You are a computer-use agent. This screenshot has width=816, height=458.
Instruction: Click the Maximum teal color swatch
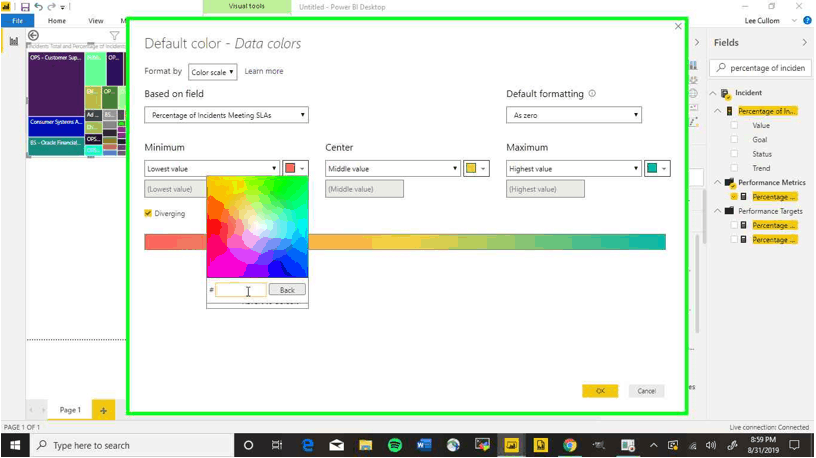pos(652,169)
